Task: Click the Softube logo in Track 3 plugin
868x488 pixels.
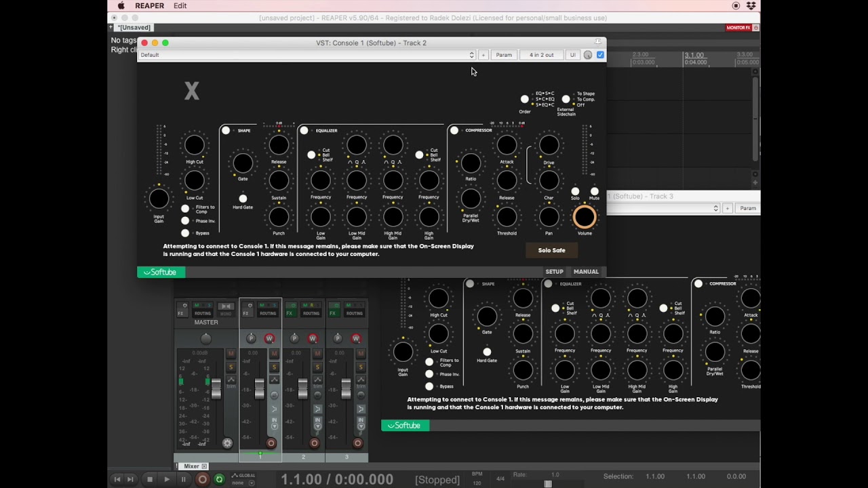Action: pyautogui.click(x=405, y=426)
